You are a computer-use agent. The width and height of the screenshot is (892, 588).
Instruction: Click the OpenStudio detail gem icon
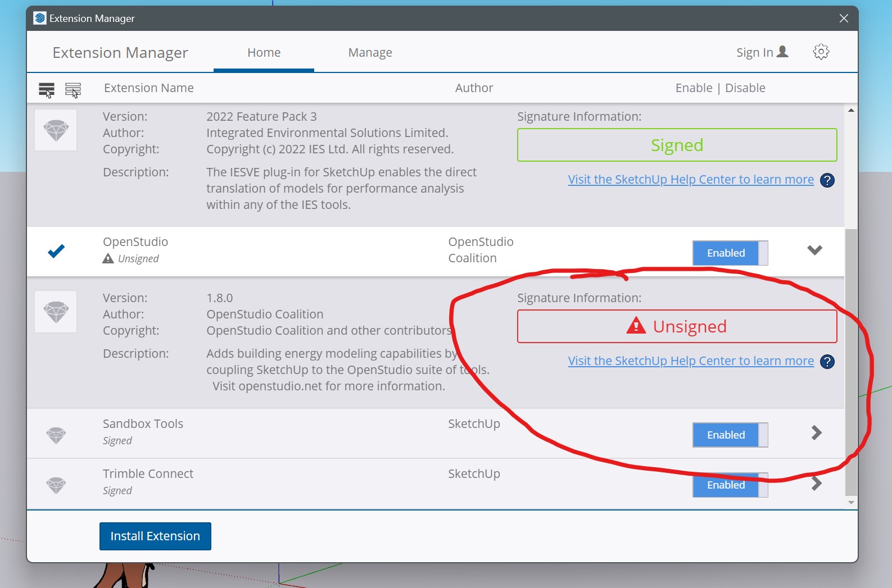pos(56,312)
